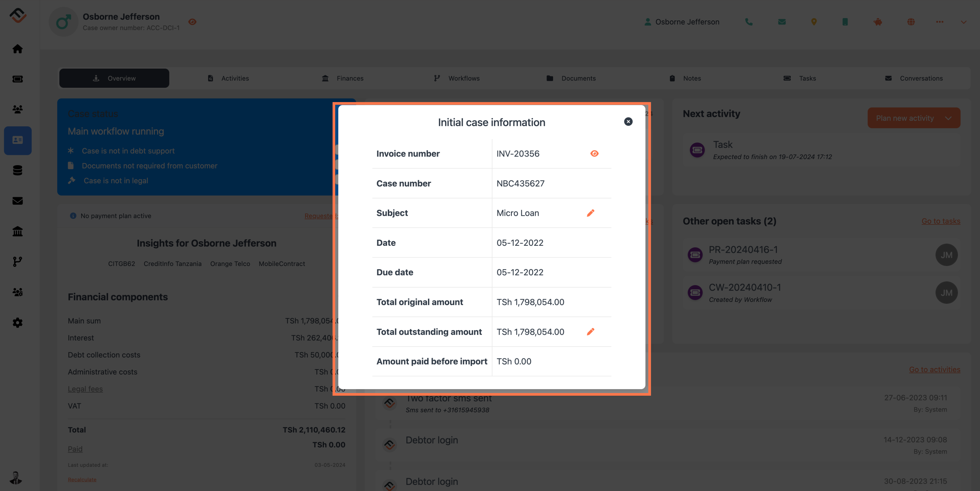980x491 pixels.
Task: Click Case is not in debt support
Action: 128,151
